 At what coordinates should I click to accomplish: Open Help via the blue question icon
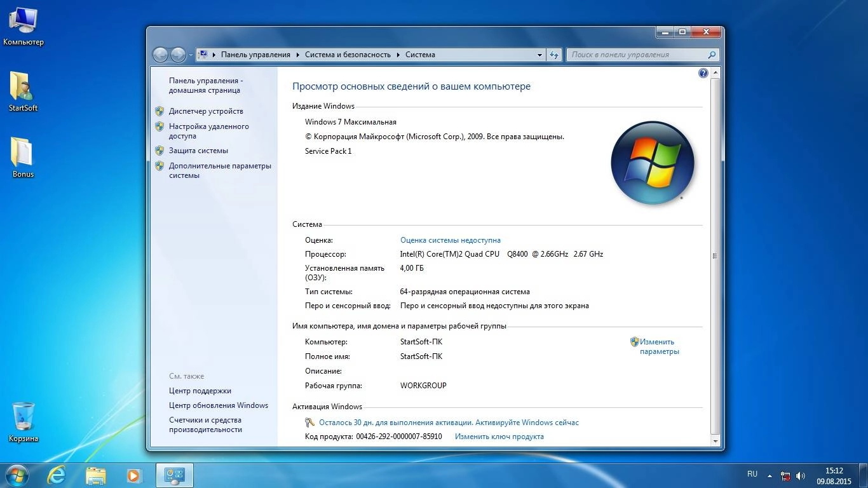click(x=703, y=73)
